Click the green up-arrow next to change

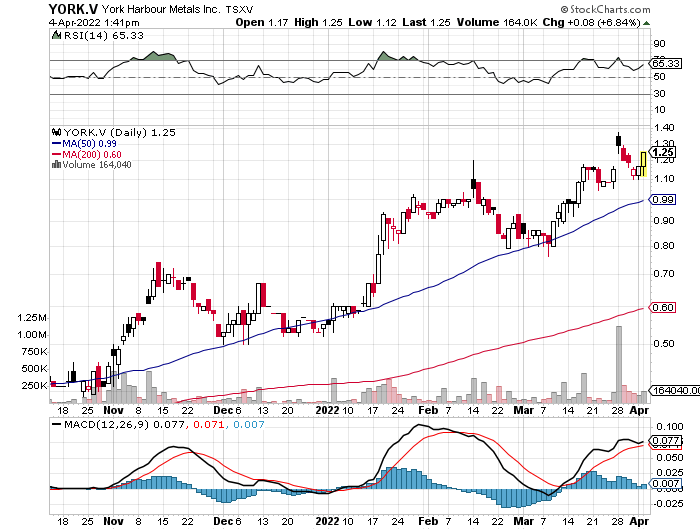point(646,23)
